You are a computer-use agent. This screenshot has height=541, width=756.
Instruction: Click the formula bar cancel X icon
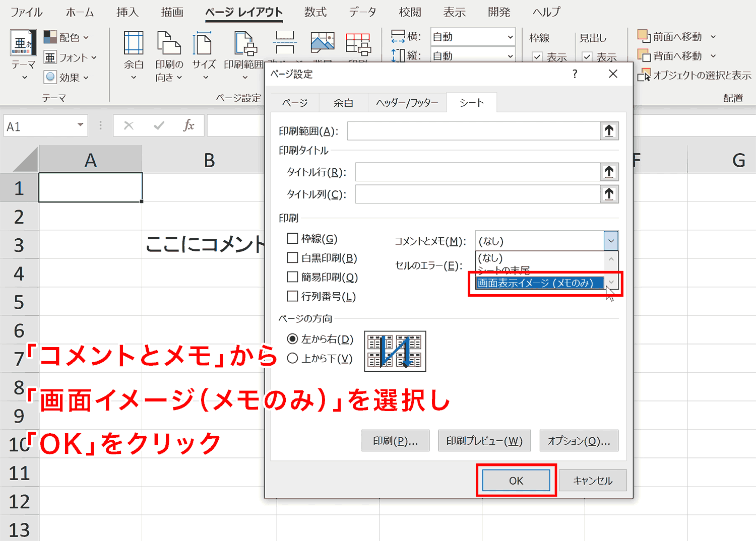click(x=129, y=125)
